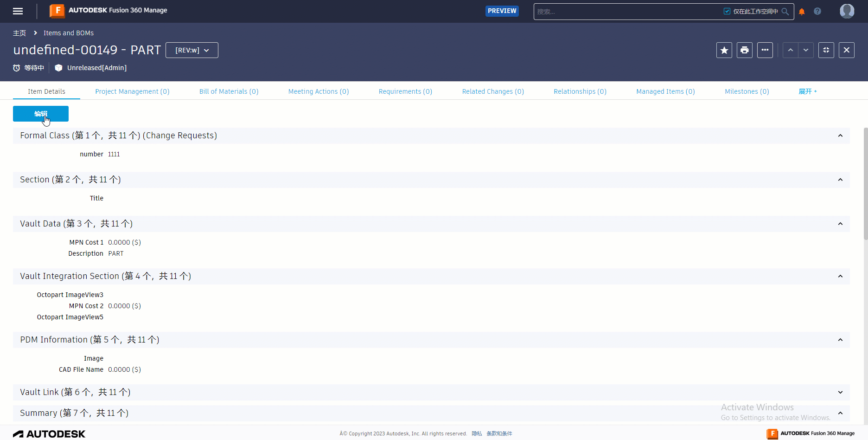Open the help question mark icon

817,12
